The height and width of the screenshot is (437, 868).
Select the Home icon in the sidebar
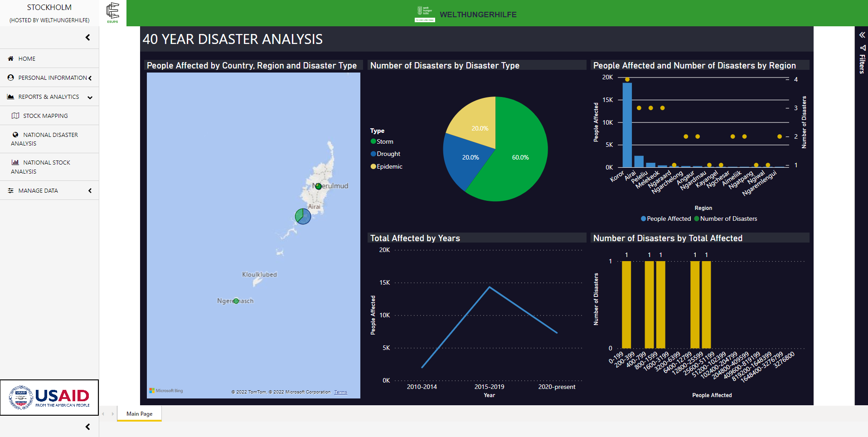click(10, 58)
